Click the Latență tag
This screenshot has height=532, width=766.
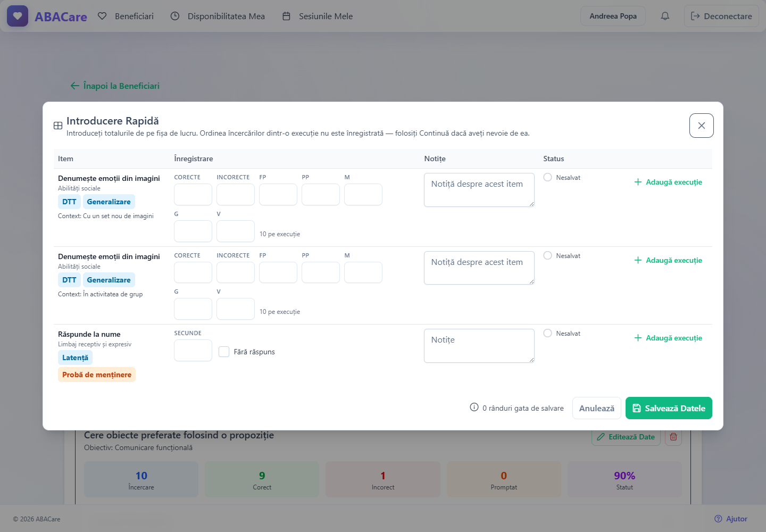75,358
